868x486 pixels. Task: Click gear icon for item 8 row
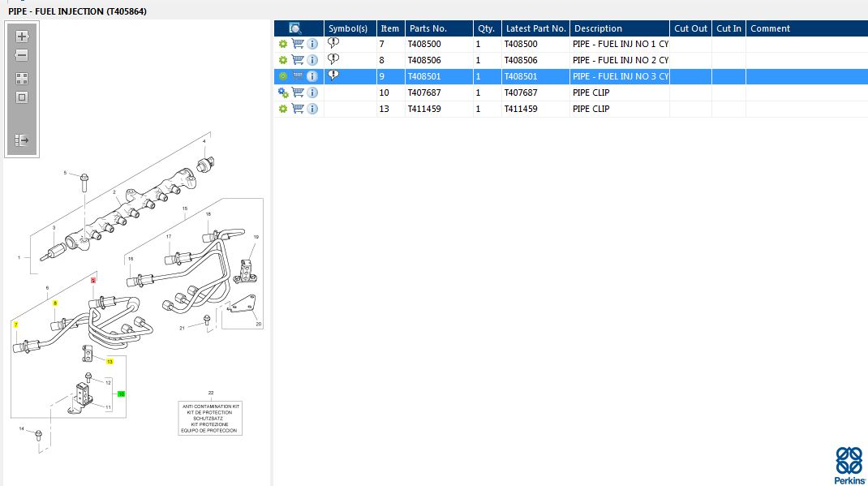(x=283, y=60)
